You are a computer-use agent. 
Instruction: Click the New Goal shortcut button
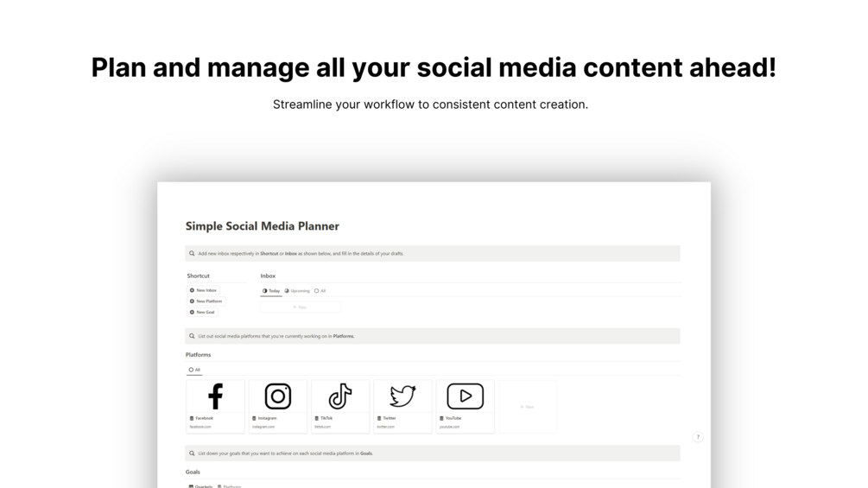(202, 312)
